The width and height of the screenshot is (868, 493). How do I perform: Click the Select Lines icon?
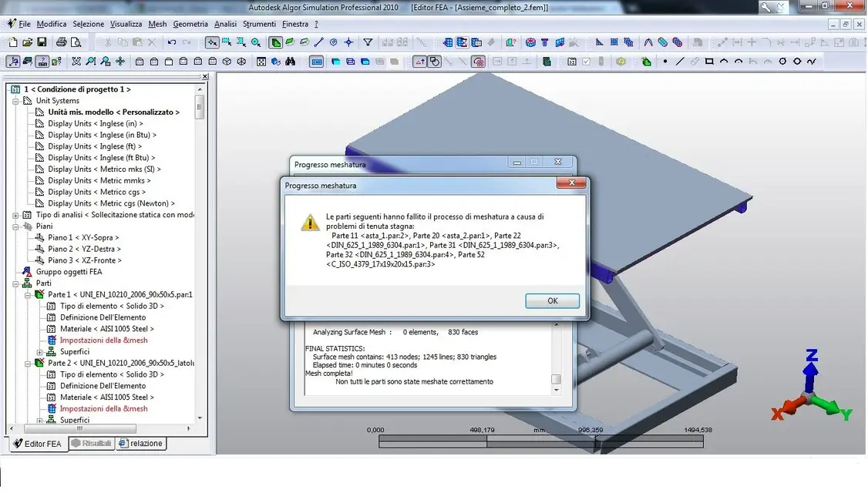click(x=319, y=42)
